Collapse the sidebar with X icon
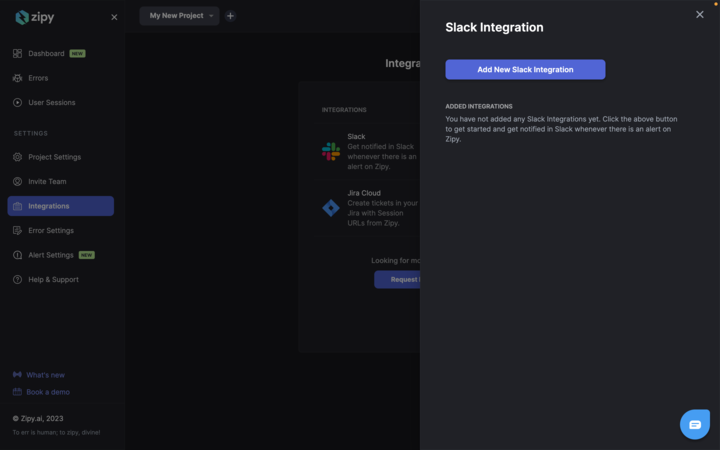 click(114, 17)
